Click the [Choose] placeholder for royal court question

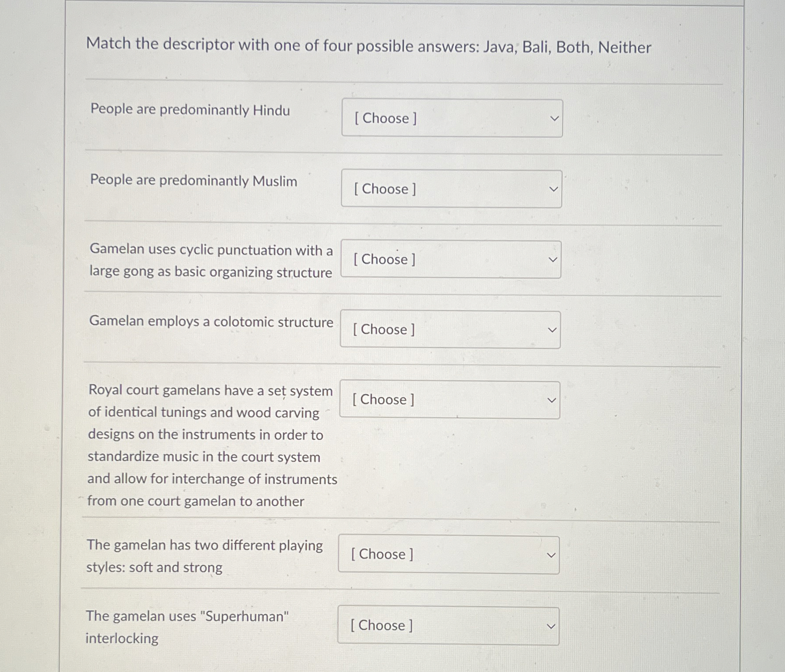point(383,400)
